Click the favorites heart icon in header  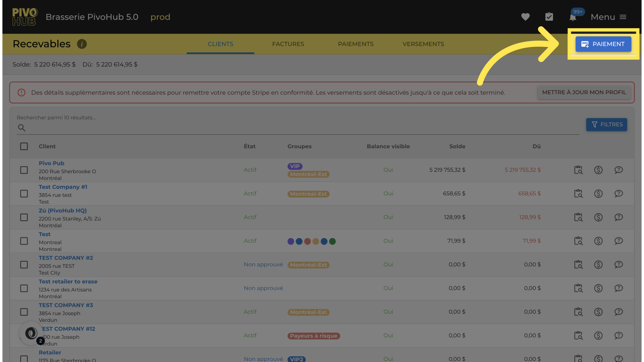(x=525, y=17)
